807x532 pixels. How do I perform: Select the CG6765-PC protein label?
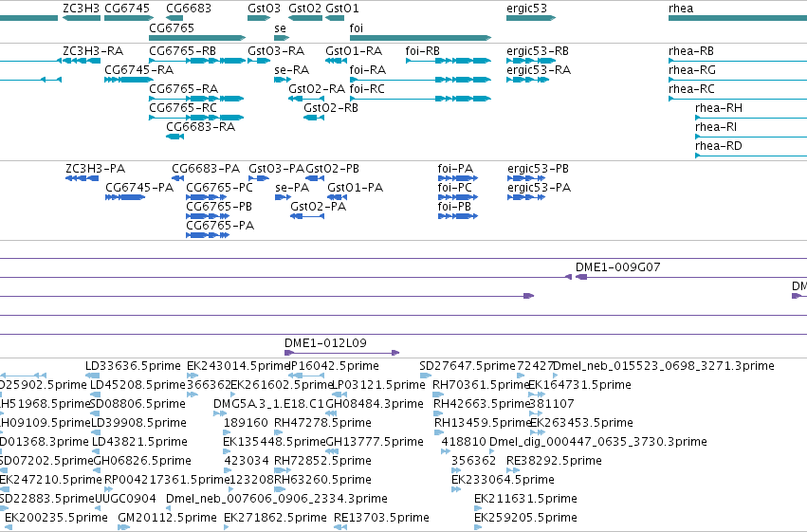click(220, 188)
